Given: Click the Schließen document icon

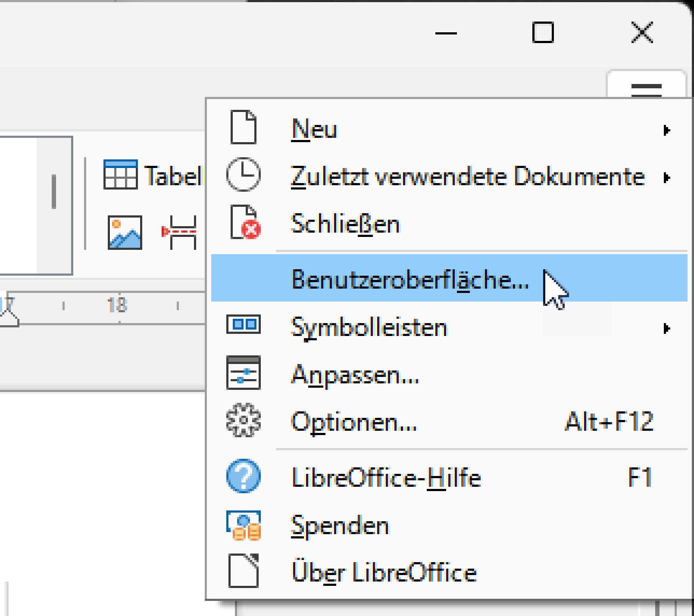Looking at the screenshot, I should [245, 222].
